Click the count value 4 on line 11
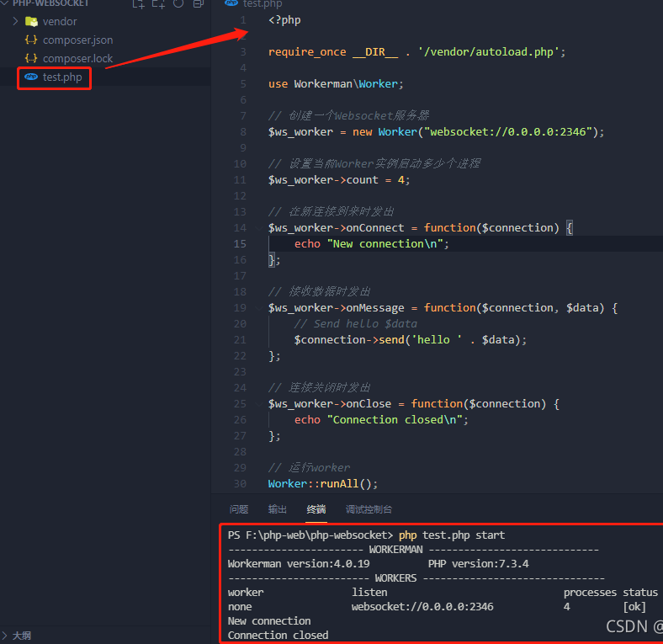663x644 pixels. click(x=400, y=180)
